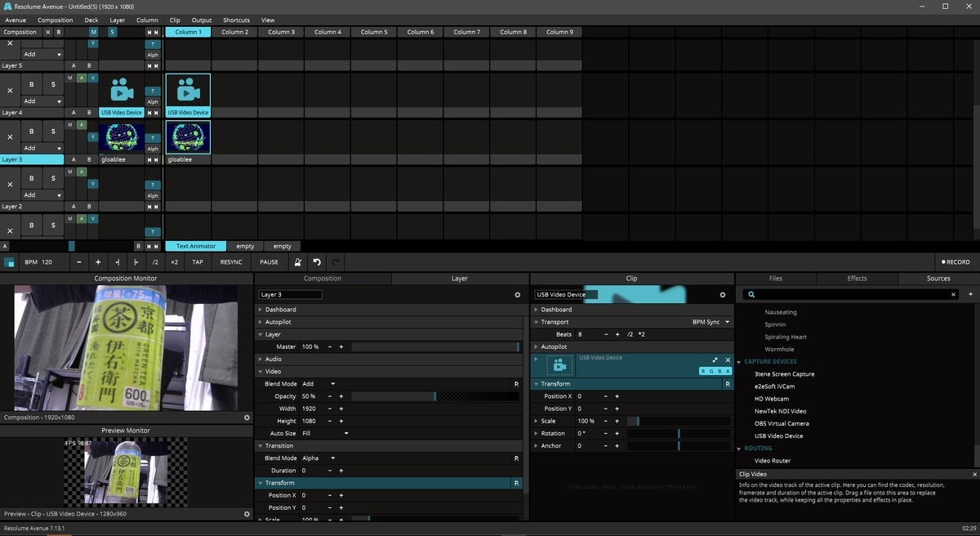980x536 pixels.
Task: Open the Composition menu
Action: click(x=56, y=20)
